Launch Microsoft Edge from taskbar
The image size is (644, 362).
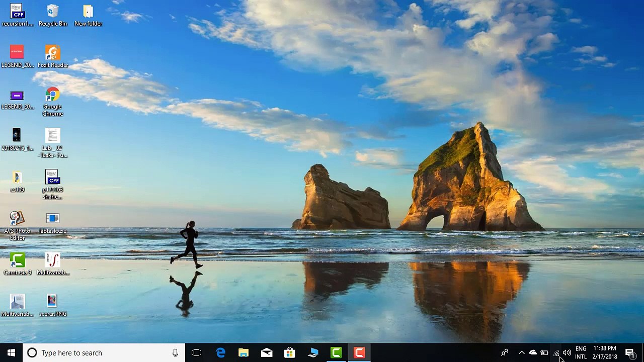(220, 353)
